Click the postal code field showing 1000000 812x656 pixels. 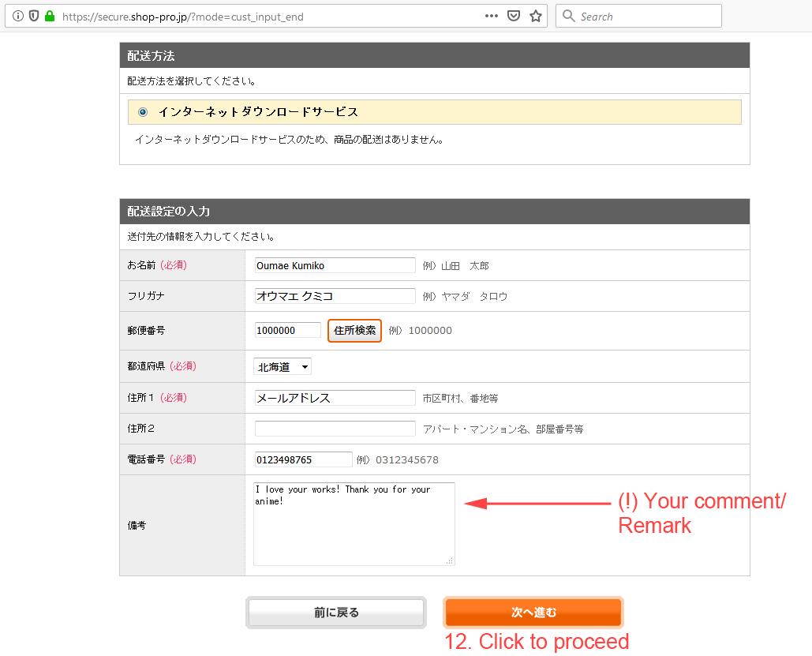[287, 330]
